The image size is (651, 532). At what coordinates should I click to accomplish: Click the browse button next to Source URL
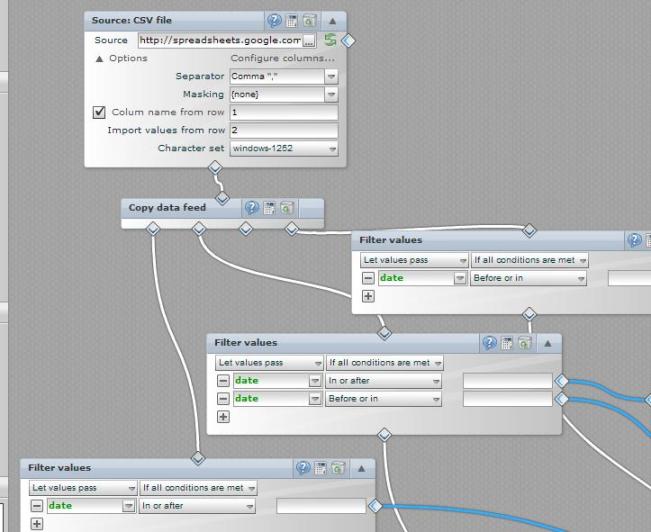click(x=309, y=40)
